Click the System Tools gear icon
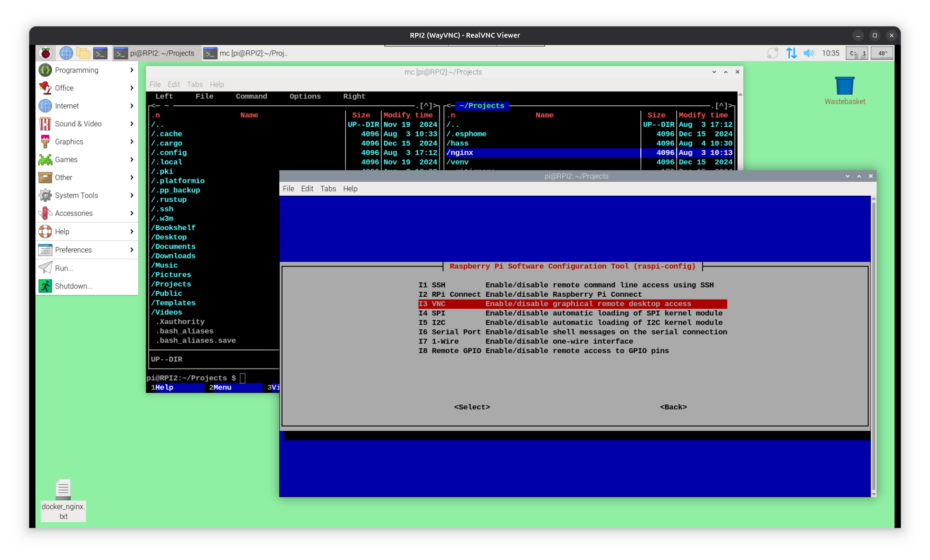The width and height of the screenshot is (930, 560). pyautogui.click(x=45, y=195)
